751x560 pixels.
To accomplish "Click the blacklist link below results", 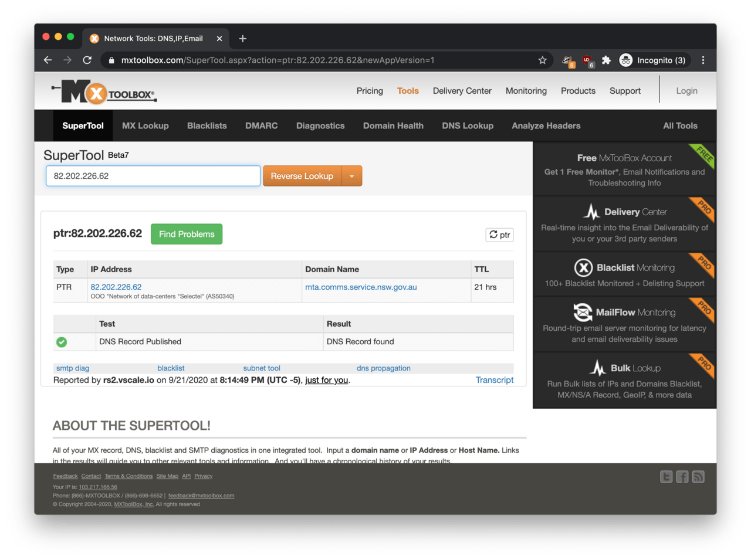I will click(x=171, y=368).
